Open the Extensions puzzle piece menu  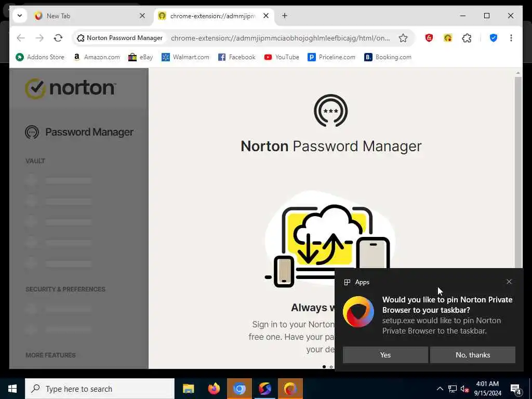(x=467, y=38)
